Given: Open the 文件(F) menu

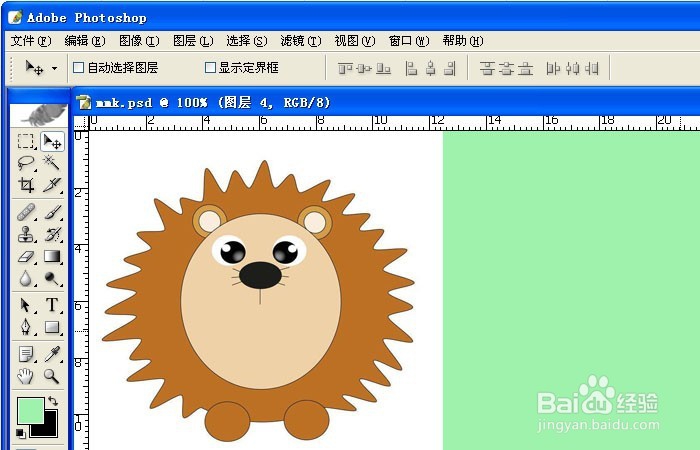Looking at the screenshot, I should tap(31, 41).
